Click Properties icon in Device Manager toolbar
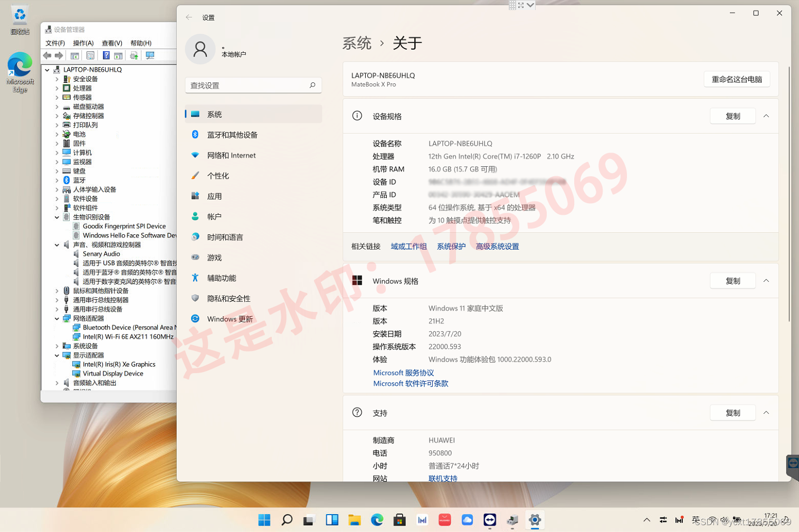 point(91,55)
